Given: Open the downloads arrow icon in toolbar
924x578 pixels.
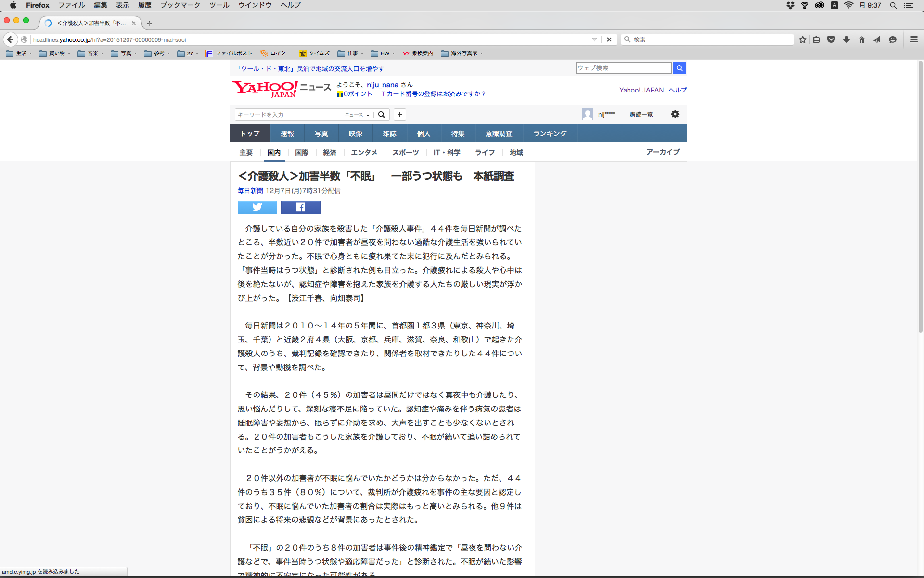Looking at the screenshot, I should (846, 39).
